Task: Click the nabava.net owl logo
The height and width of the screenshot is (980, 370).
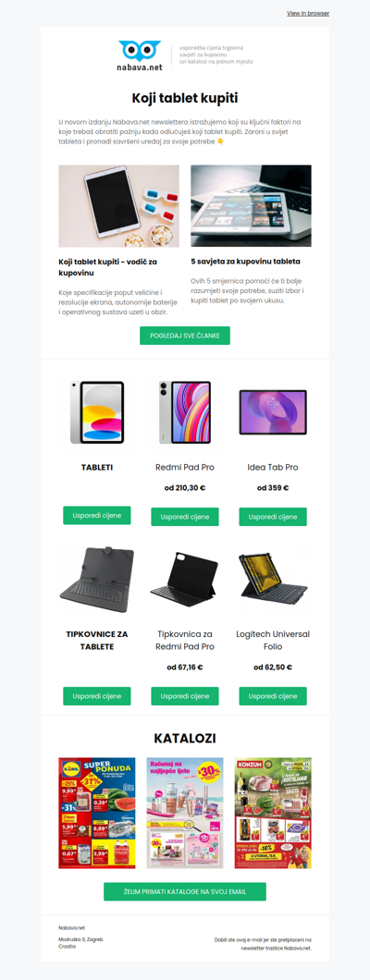Action: point(141,55)
